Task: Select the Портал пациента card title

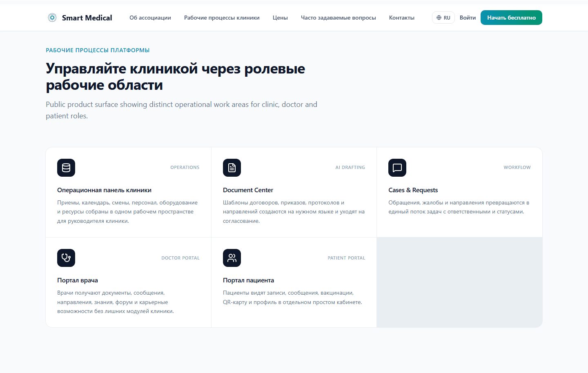Action: tap(248, 280)
